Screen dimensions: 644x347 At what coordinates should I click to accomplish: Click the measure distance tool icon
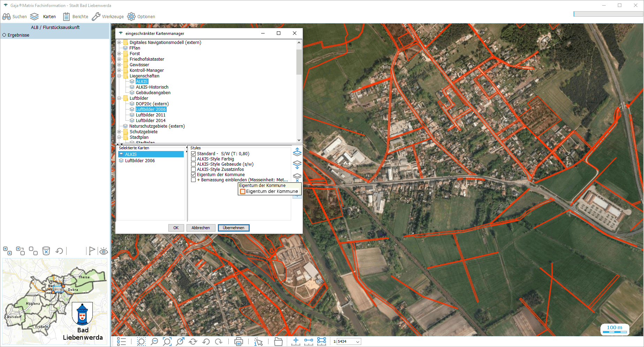point(309,341)
